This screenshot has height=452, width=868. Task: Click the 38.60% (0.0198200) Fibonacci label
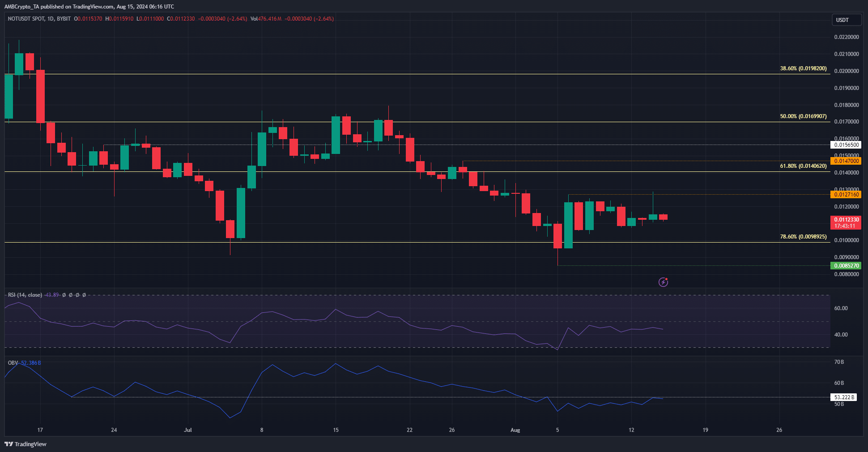803,68
